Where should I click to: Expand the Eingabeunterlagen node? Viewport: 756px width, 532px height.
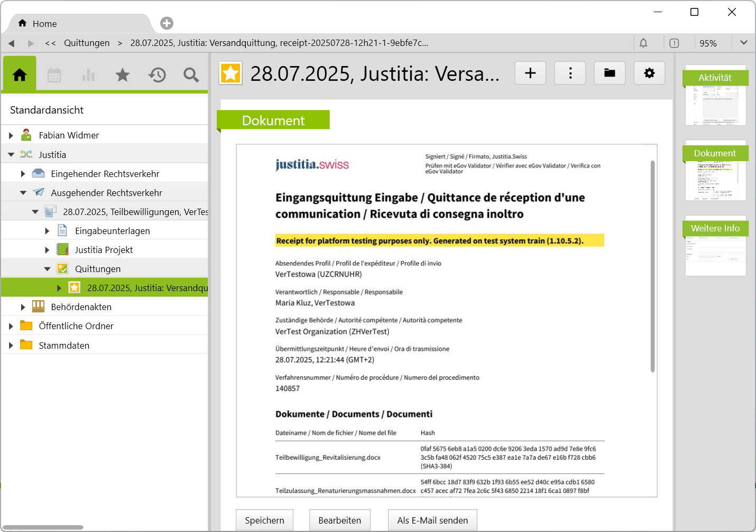coord(47,230)
